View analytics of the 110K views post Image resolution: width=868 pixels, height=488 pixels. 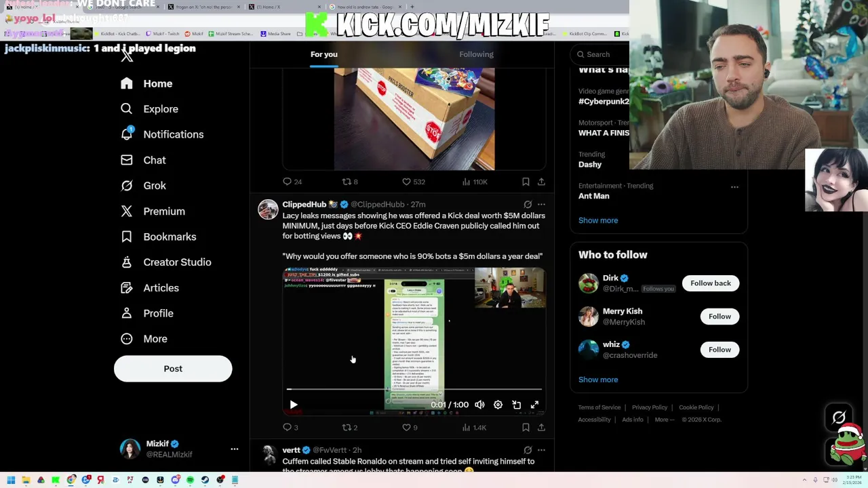[x=475, y=182]
